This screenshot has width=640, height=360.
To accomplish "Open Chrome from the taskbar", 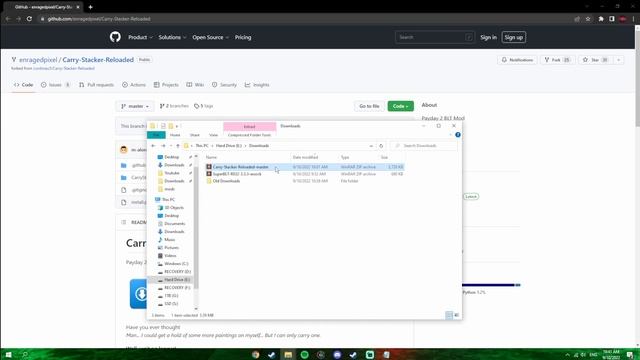I will tap(256, 354).
